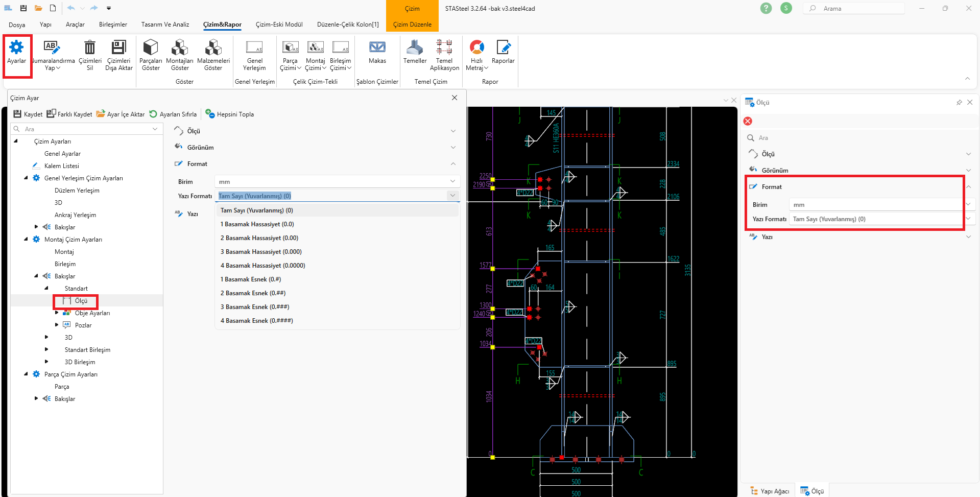This screenshot has width=980, height=497.
Task: Click the Çizimleri Sil trash icon
Action: [x=90, y=48]
